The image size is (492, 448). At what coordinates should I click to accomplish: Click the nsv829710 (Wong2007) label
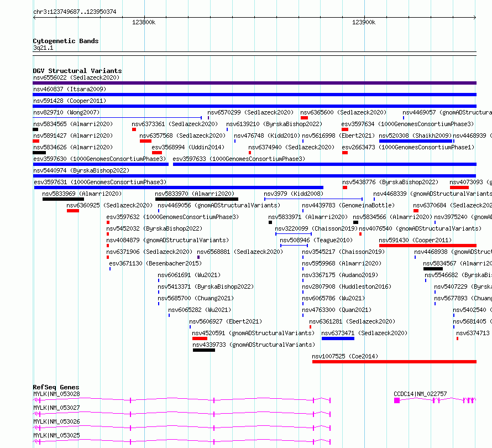(x=66, y=112)
